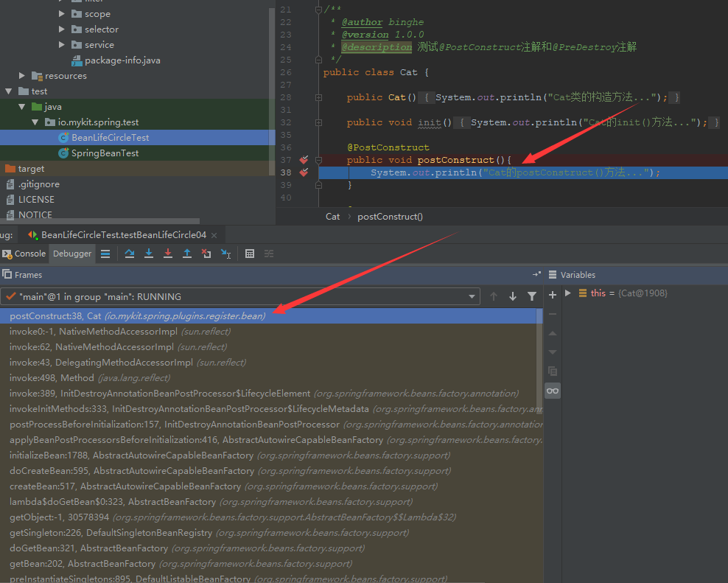Expand the 'this' variable node
The image size is (728, 583).
click(567, 293)
